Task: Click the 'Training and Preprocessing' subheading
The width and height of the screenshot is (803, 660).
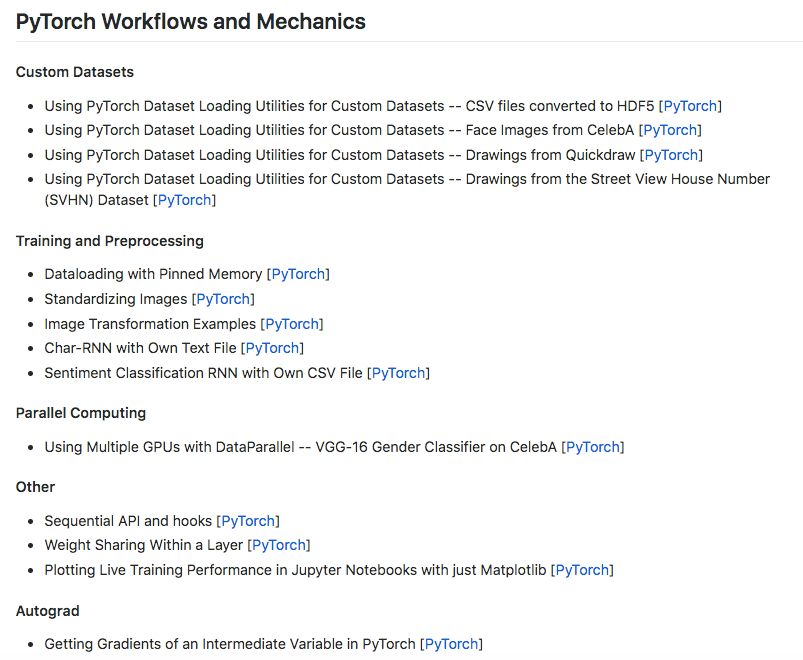Action: point(110,241)
